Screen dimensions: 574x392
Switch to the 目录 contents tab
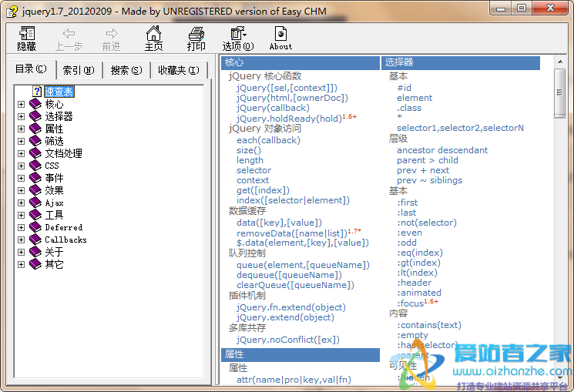[31, 69]
